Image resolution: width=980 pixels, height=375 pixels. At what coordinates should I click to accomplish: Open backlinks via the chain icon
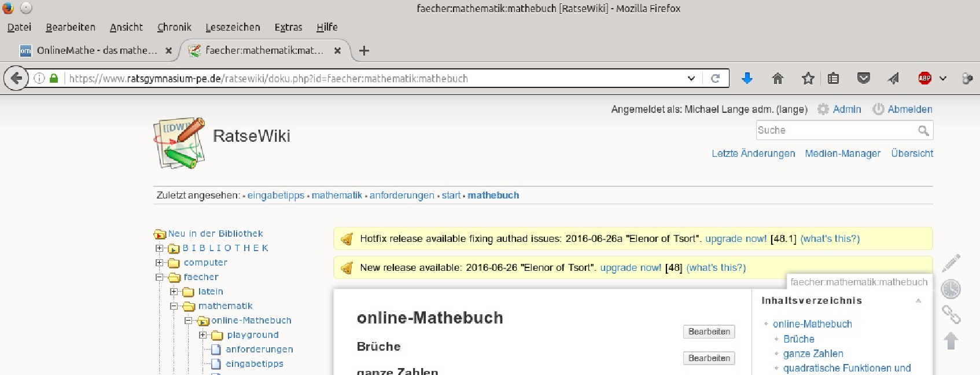pos(950,314)
